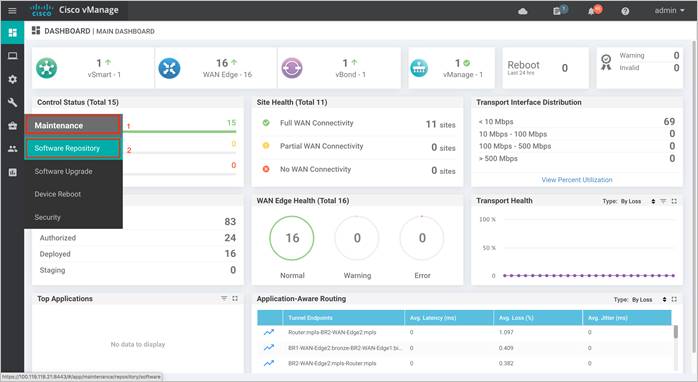The width and height of the screenshot is (698, 382).
Task: Click the Staging 0 row
Action: pyautogui.click(x=138, y=270)
